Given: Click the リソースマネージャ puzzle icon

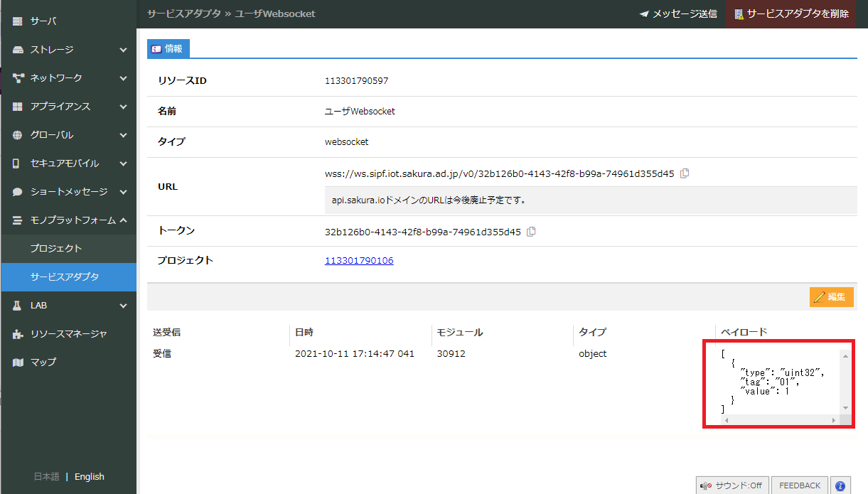Looking at the screenshot, I should (x=18, y=334).
